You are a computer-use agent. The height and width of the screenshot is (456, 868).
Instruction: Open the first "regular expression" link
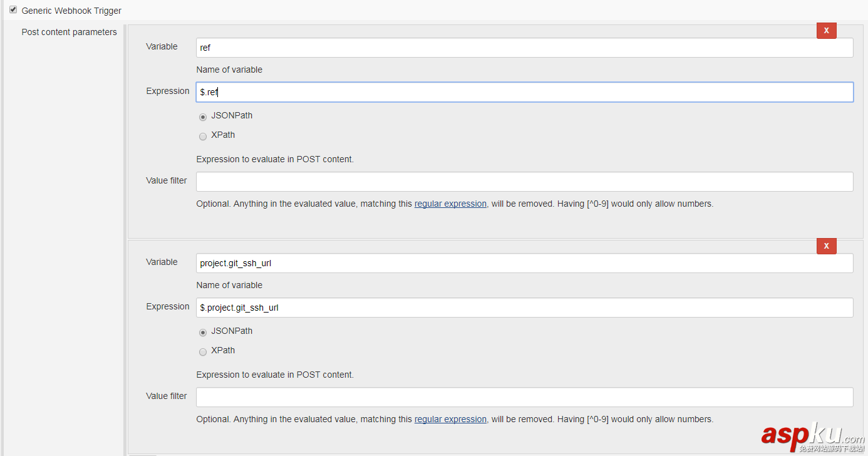tap(450, 204)
